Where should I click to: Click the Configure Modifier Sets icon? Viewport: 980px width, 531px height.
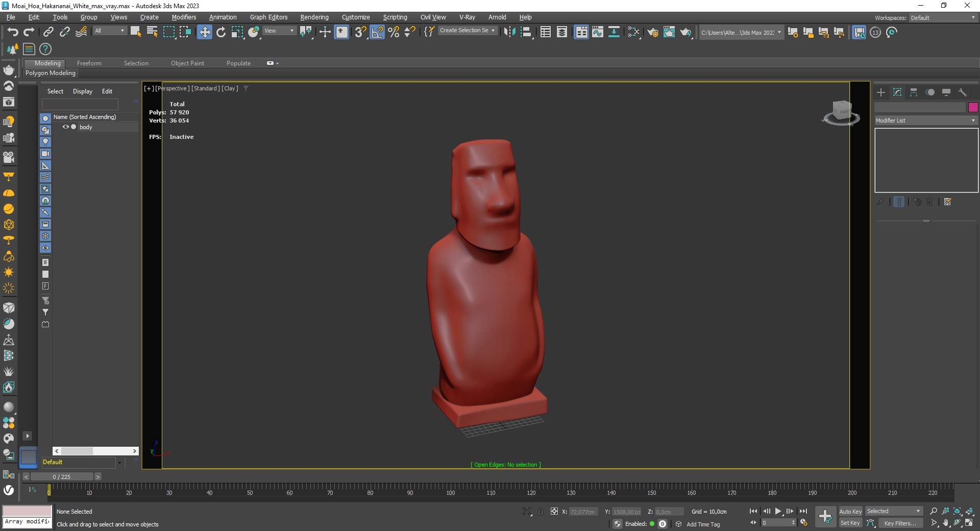(948, 202)
